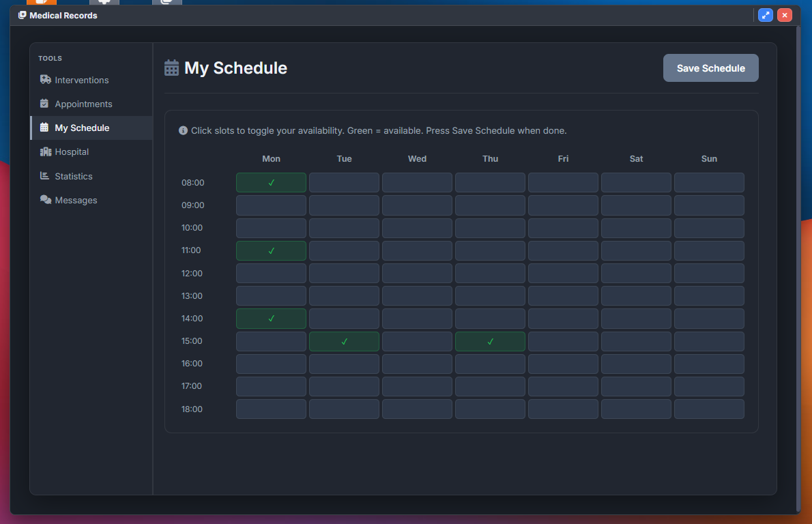Click the Sun column header
Viewport: 812px width, 524px height.
[709, 158]
